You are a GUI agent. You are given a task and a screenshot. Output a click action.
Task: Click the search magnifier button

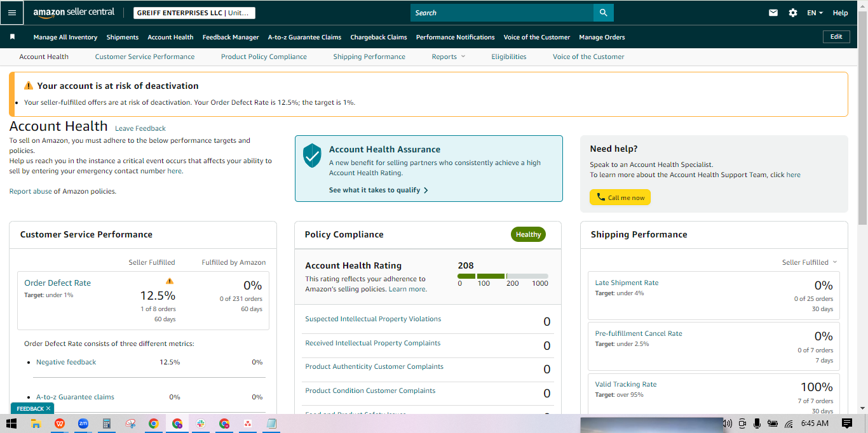(603, 13)
